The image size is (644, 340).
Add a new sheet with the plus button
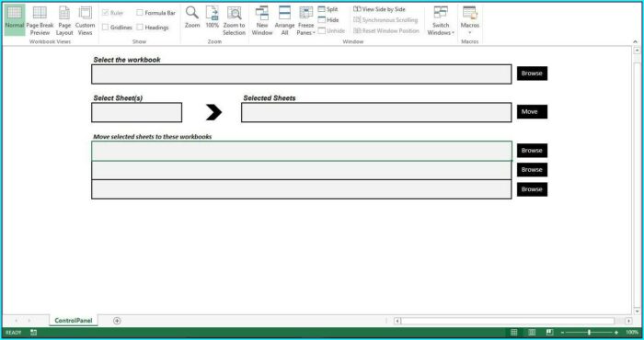(x=117, y=321)
